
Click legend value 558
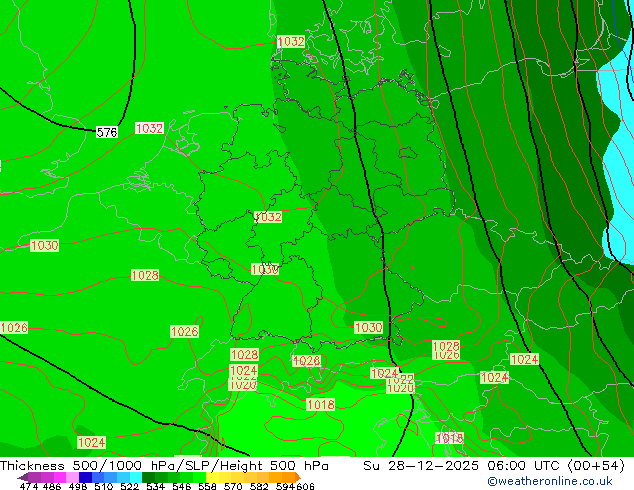click(x=207, y=486)
